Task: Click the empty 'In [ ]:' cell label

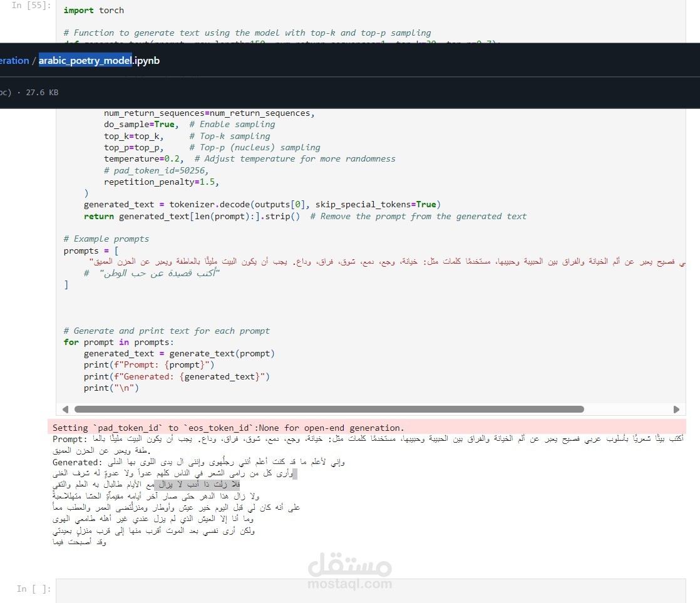Action: (x=34, y=589)
